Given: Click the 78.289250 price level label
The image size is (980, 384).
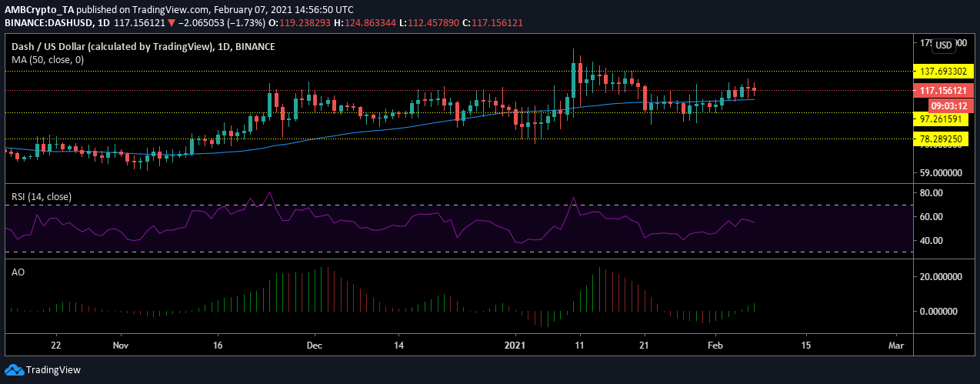Looking at the screenshot, I should [x=939, y=139].
